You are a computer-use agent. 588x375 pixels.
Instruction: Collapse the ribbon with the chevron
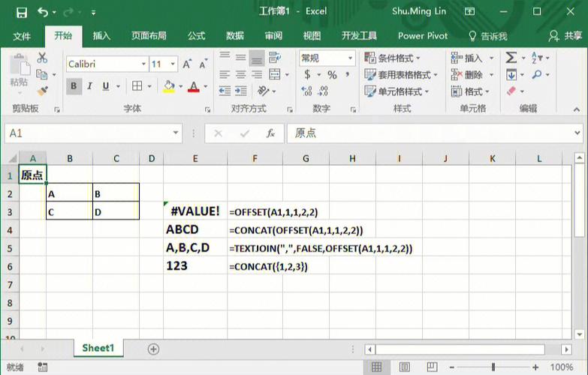pyautogui.click(x=577, y=109)
